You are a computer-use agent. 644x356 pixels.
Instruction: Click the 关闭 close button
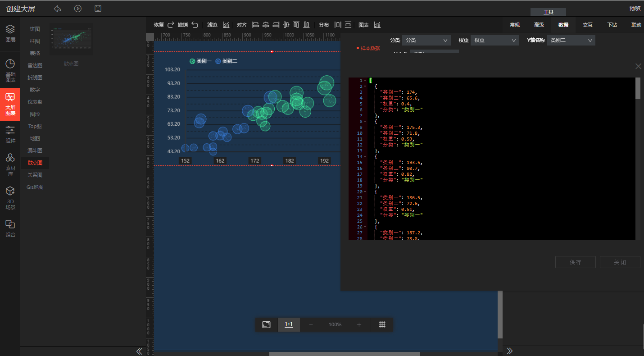(x=620, y=262)
